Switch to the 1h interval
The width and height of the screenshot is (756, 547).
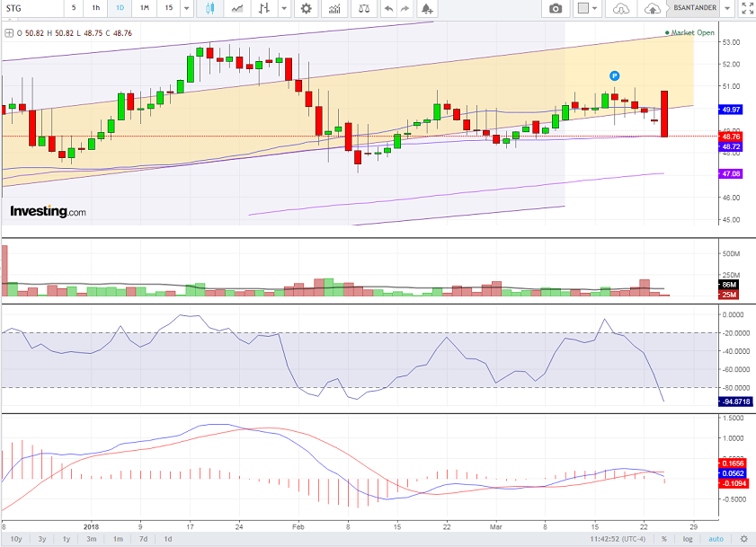pyautogui.click(x=95, y=9)
